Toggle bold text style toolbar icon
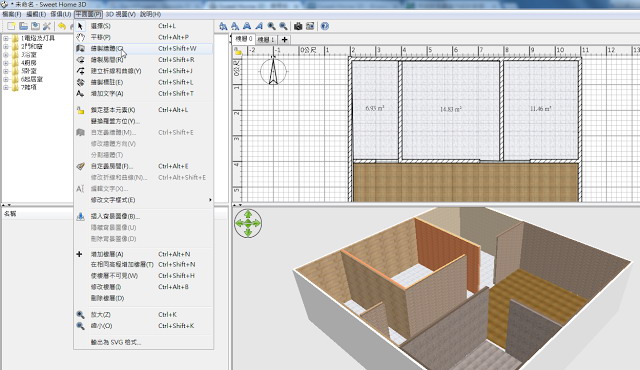Screen dimensions: 640x370 coord(247,26)
